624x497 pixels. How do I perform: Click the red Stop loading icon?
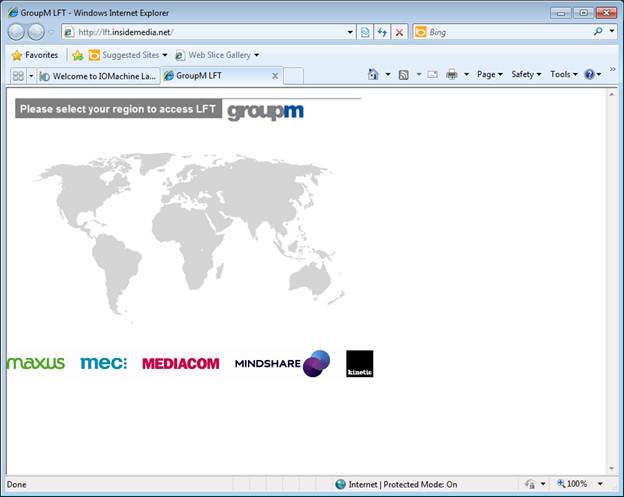pos(399,32)
